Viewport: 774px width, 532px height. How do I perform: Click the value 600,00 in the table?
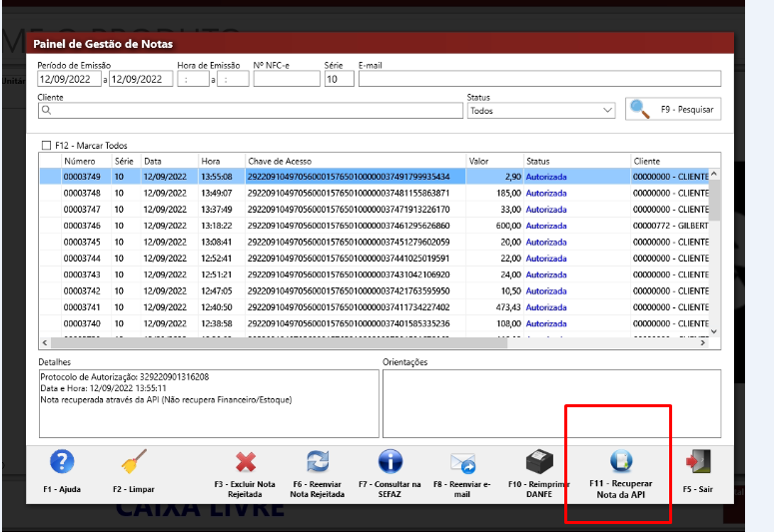coord(508,226)
